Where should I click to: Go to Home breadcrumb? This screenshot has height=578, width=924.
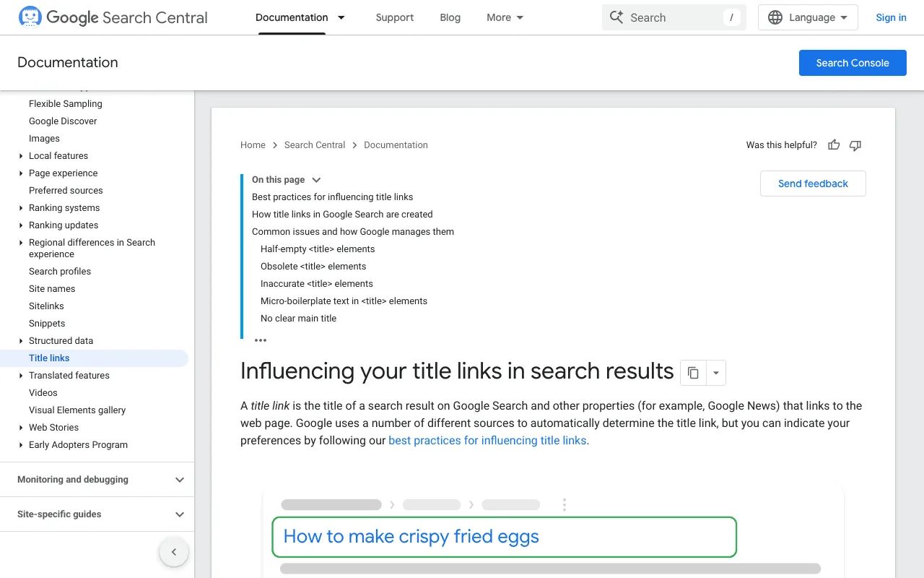253,145
